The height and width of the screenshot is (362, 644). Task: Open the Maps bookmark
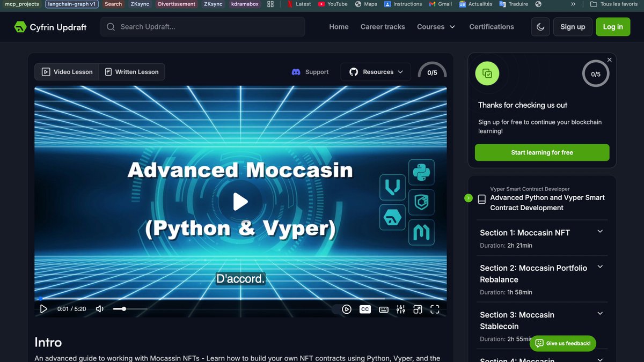pos(366,4)
